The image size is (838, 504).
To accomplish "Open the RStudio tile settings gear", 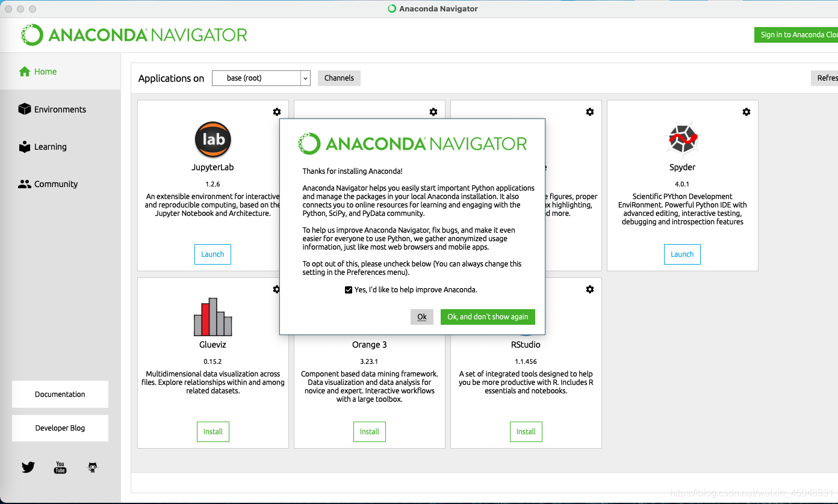I will click(x=590, y=289).
